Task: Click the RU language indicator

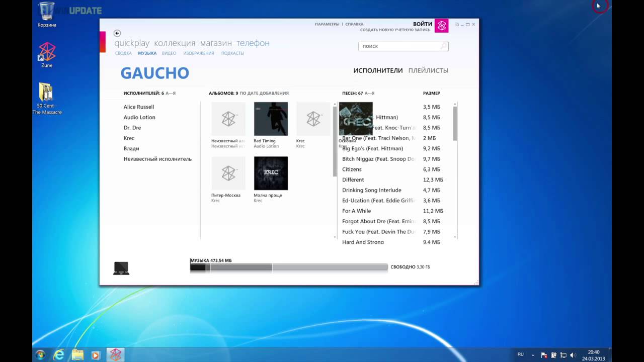Action: pyautogui.click(x=521, y=354)
